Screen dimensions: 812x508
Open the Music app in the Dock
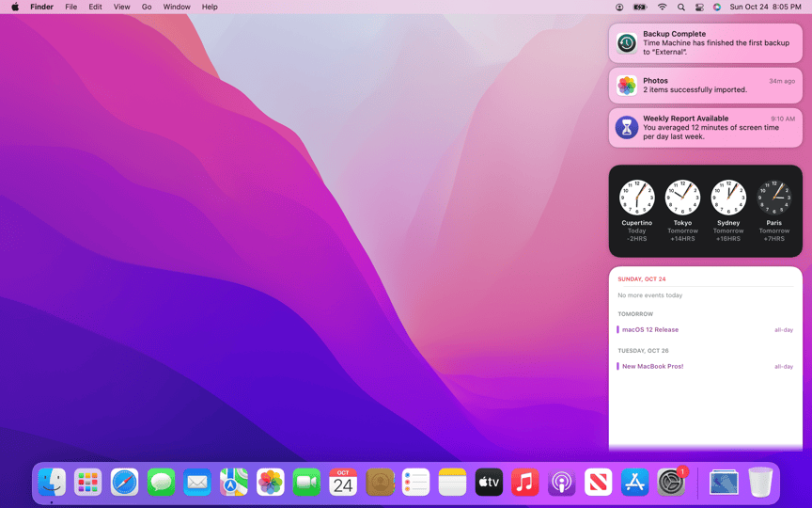pyautogui.click(x=525, y=482)
